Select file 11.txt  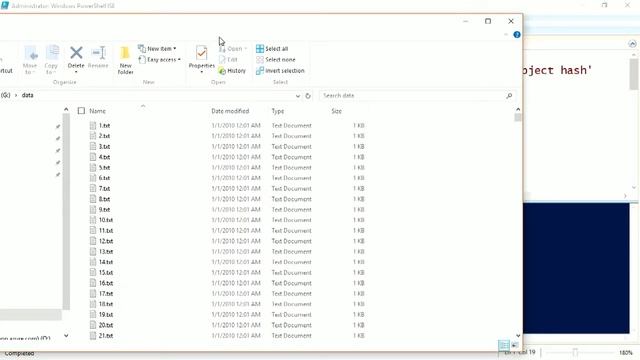click(106, 231)
